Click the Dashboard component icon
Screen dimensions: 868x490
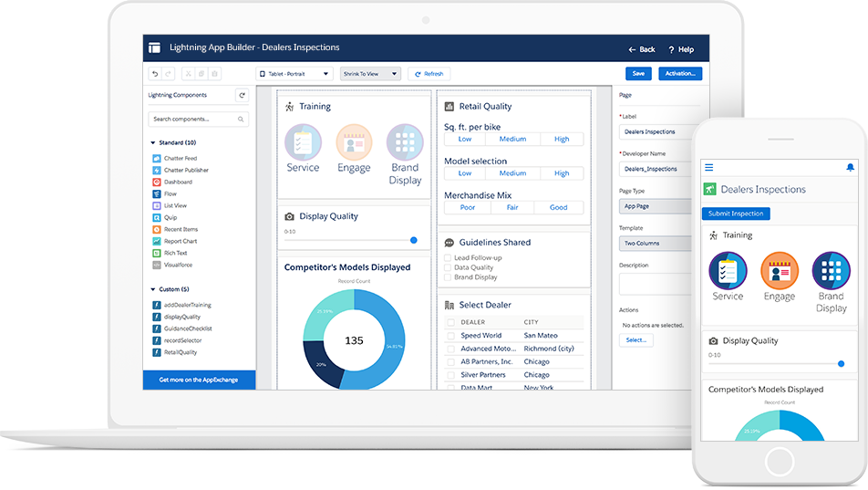point(157,182)
